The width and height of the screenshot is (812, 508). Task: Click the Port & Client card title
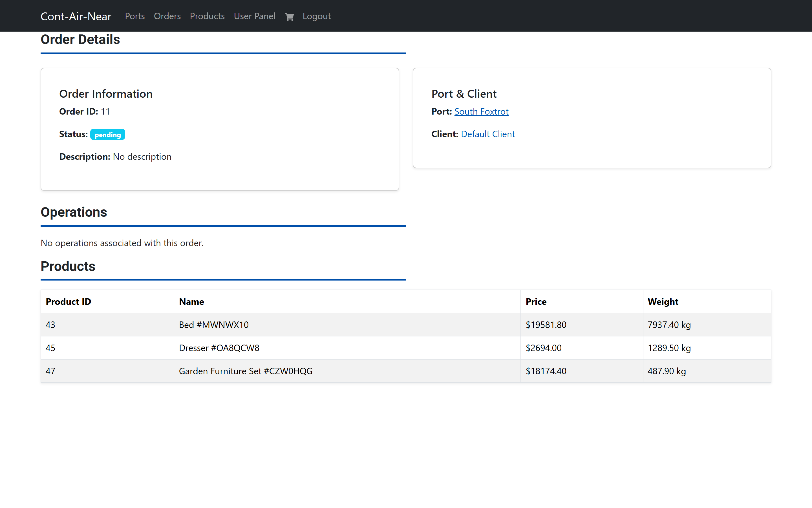tap(464, 94)
